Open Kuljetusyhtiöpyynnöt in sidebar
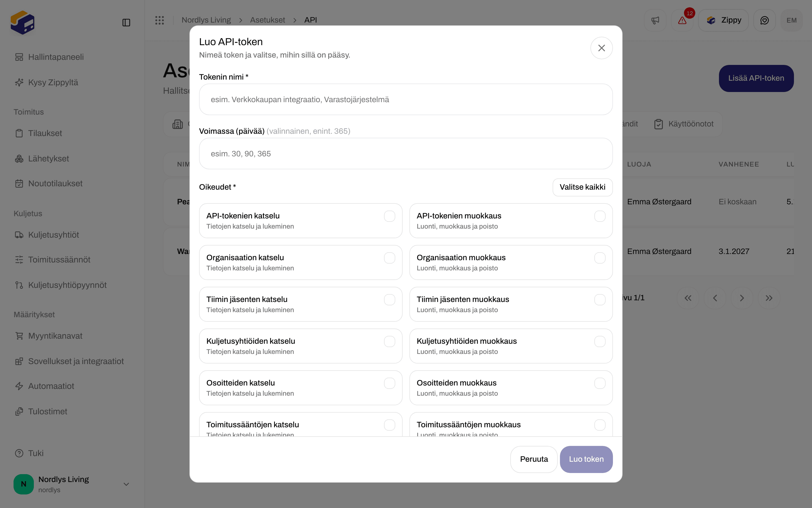Viewport: 812px width, 508px height. 61,285
